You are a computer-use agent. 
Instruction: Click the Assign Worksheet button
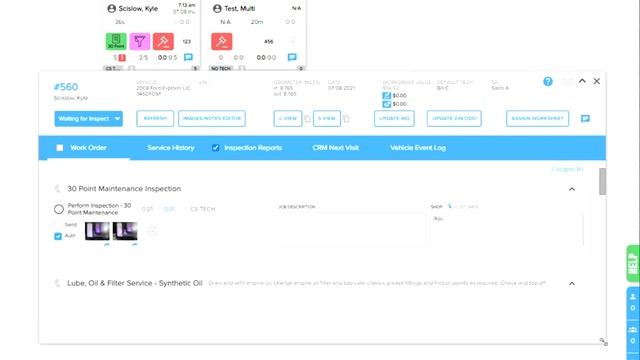538,118
